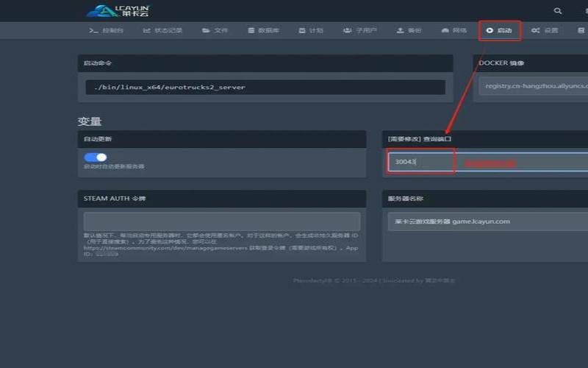This screenshot has height=368, width=588.
Task: Click the STEAM AUTH 令牌 input box
Action: [221, 221]
